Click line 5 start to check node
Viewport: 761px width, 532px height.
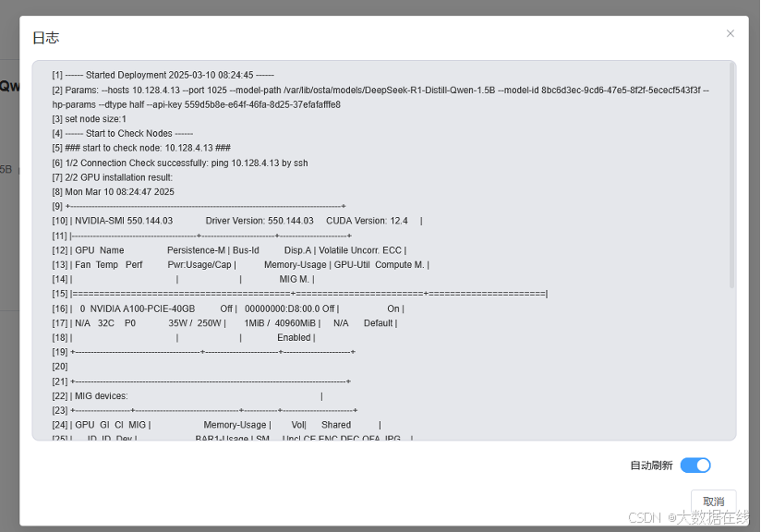click(x=141, y=148)
